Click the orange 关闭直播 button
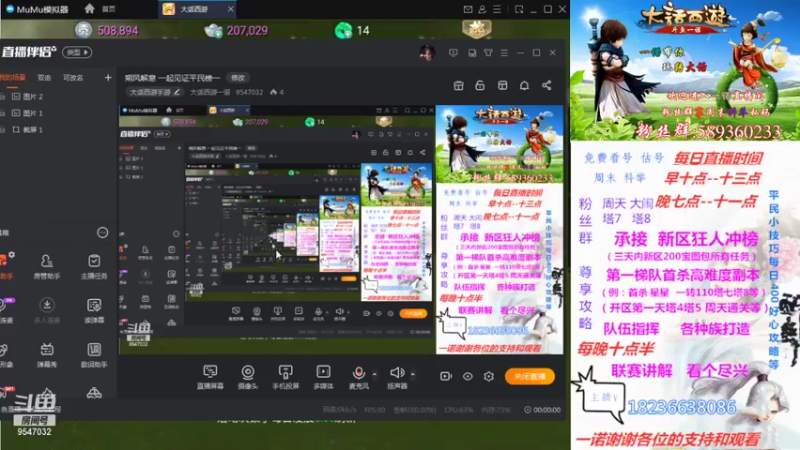Image resolution: width=800 pixels, height=450 pixels. pos(530,376)
